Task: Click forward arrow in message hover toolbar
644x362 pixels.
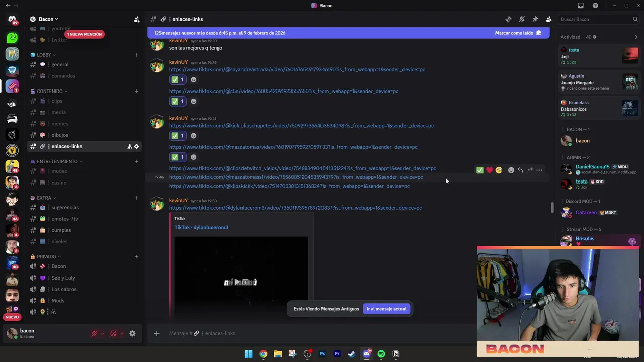Action: (x=530, y=170)
